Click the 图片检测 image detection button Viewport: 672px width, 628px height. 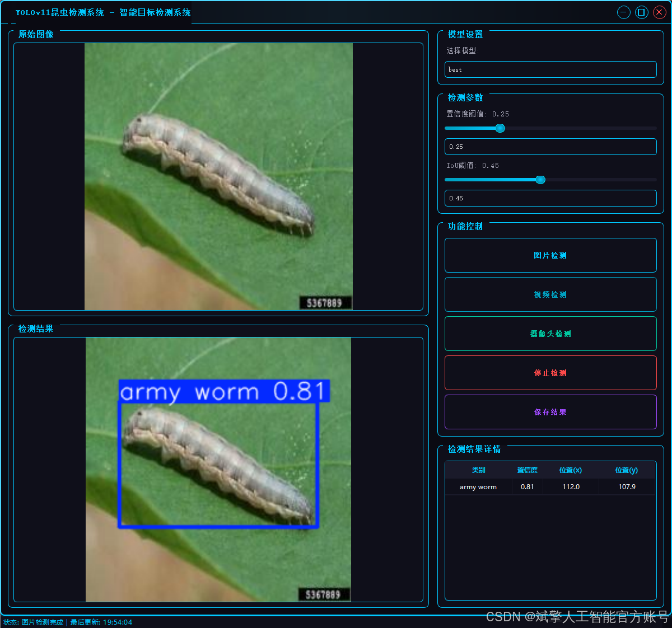pyautogui.click(x=550, y=255)
